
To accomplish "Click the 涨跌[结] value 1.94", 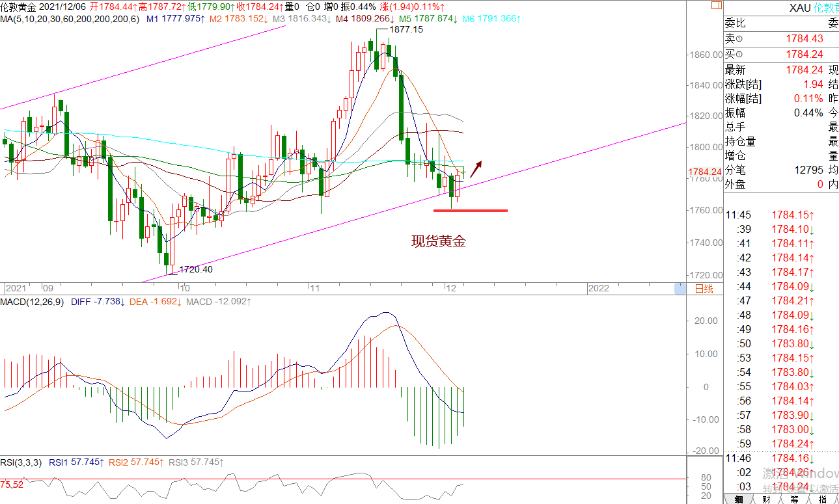I will pyautogui.click(x=813, y=85).
